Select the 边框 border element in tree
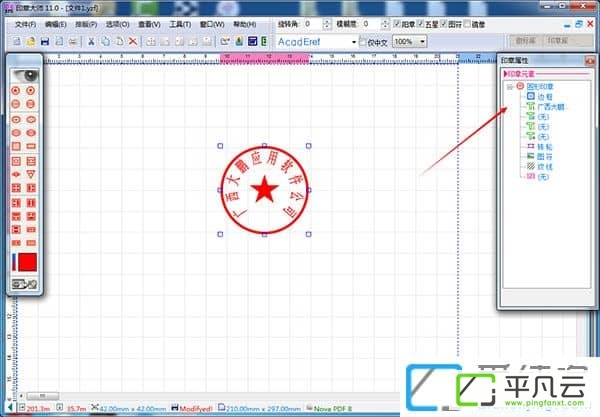 point(540,96)
